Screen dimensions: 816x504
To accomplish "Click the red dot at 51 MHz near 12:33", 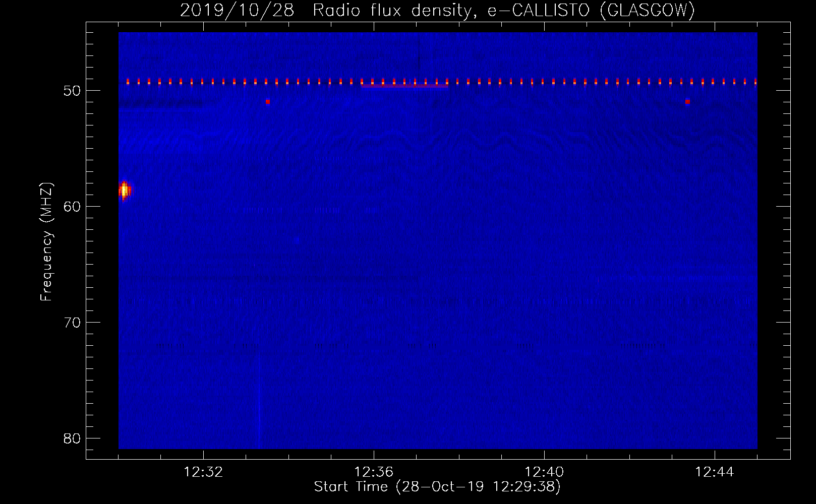I will coord(268,102).
